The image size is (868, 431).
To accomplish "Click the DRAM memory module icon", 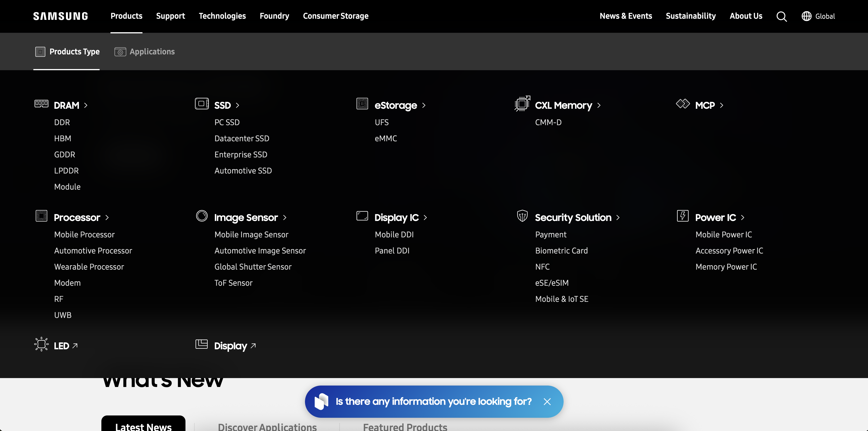I will click(41, 104).
